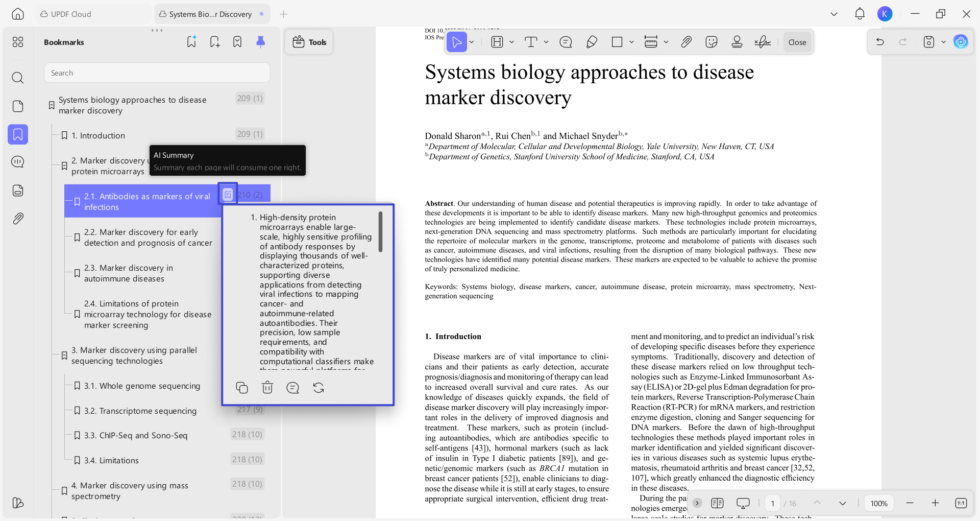The image size is (980, 521).
Task: Open the Home icon in title bar
Action: pyautogui.click(x=18, y=14)
